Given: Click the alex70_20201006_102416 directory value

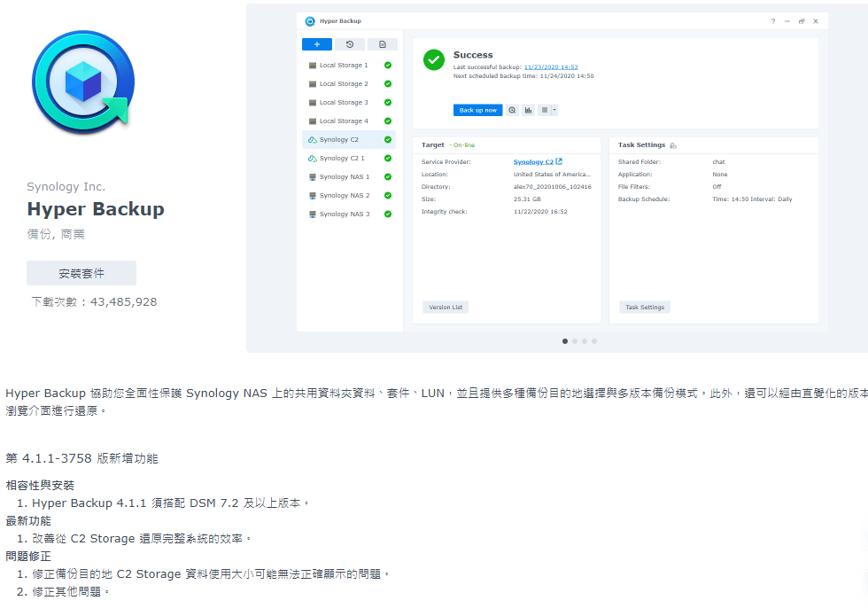Looking at the screenshot, I should [x=553, y=187].
